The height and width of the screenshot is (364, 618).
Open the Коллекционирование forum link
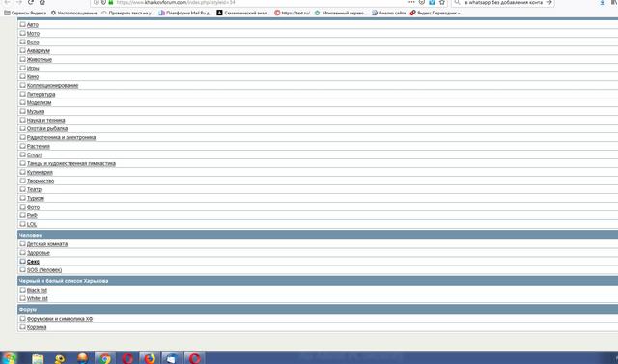(52, 86)
